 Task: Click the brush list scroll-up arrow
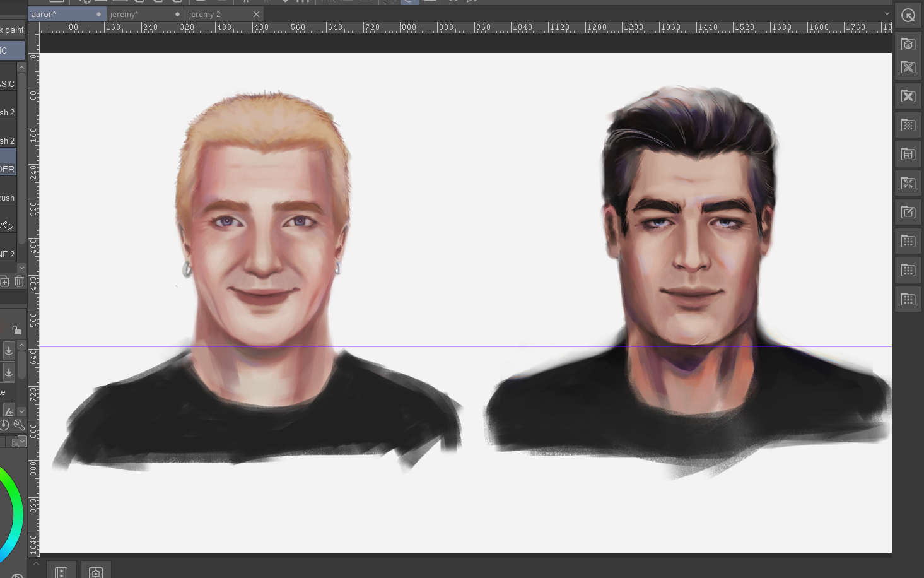click(x=21, y=67)
